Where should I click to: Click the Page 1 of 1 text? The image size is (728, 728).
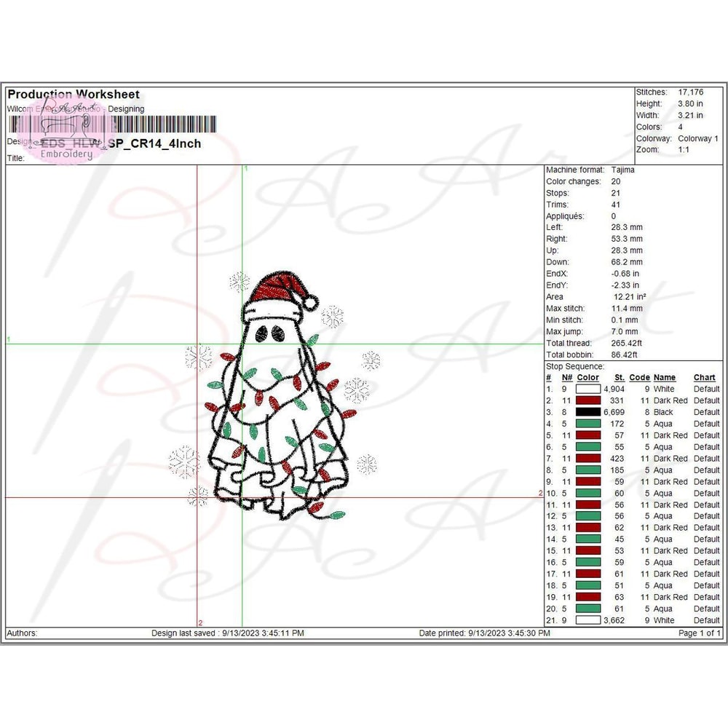(699, 633)
